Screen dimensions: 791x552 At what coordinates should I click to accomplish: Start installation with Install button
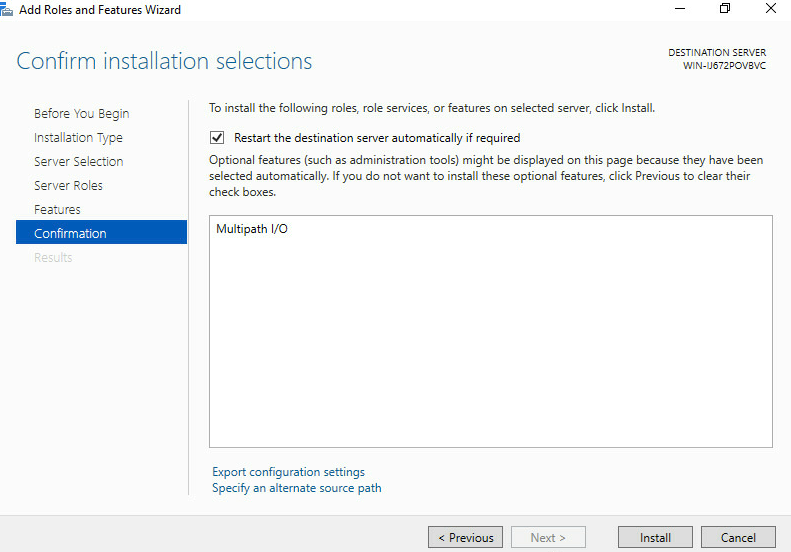655,537
